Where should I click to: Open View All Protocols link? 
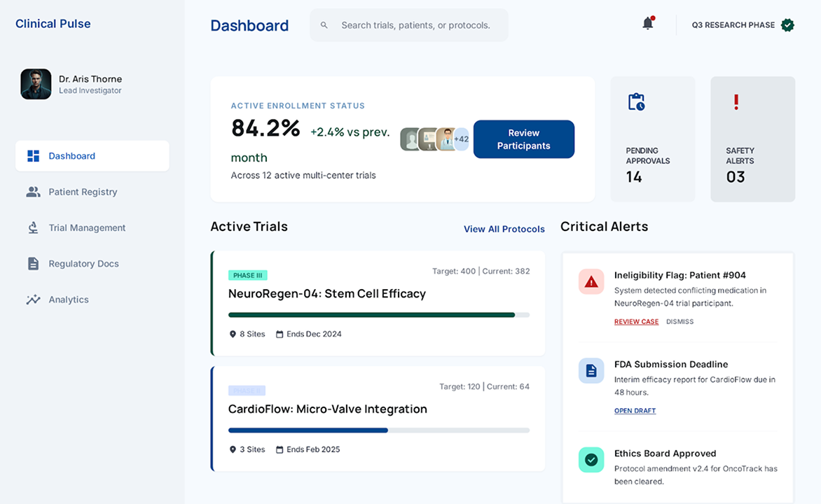[504, 229]
